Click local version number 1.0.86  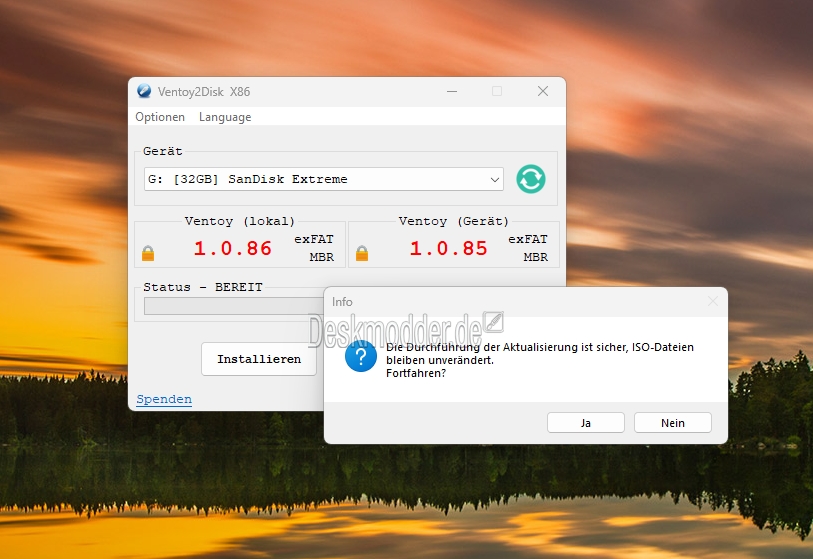pos(232,248)
